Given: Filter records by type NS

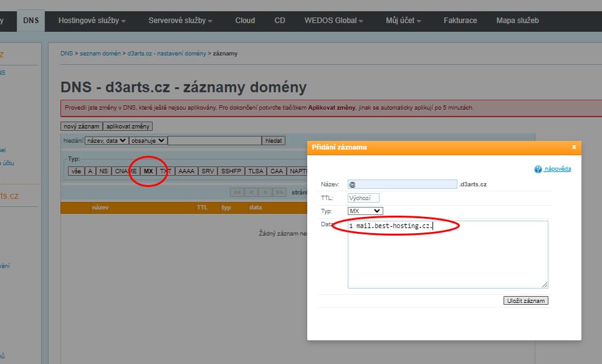Looking at the screenshot, I should (103, 171).
